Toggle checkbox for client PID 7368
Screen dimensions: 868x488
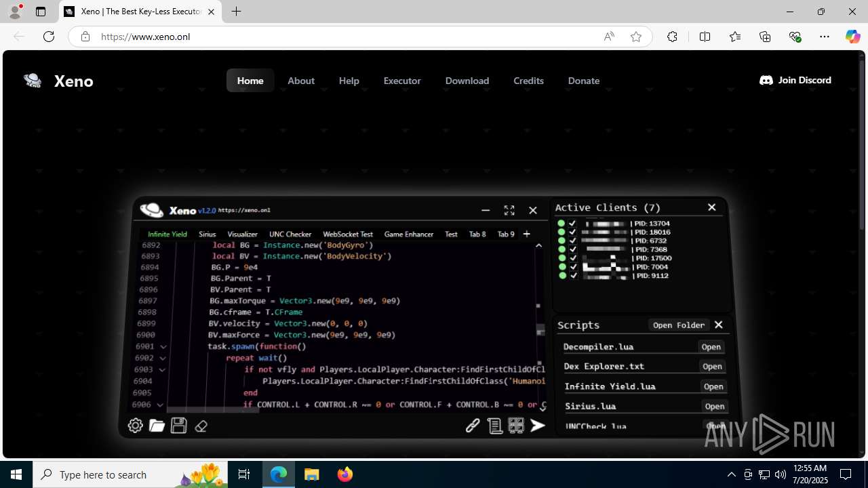coord(572,249)
